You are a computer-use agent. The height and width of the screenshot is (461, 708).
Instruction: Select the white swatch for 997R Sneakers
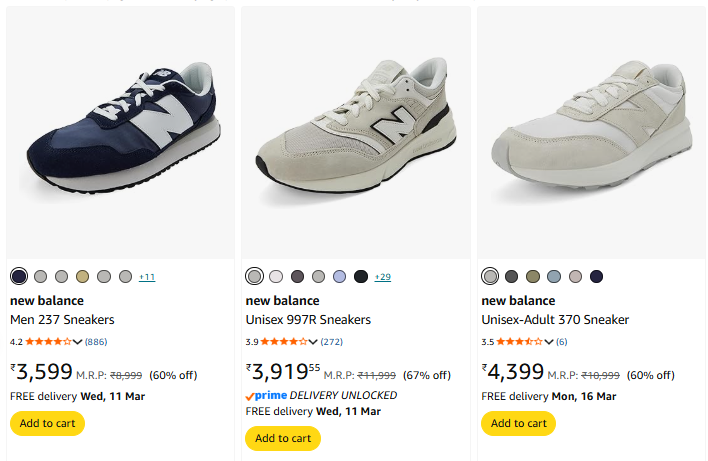coord(276,276)
